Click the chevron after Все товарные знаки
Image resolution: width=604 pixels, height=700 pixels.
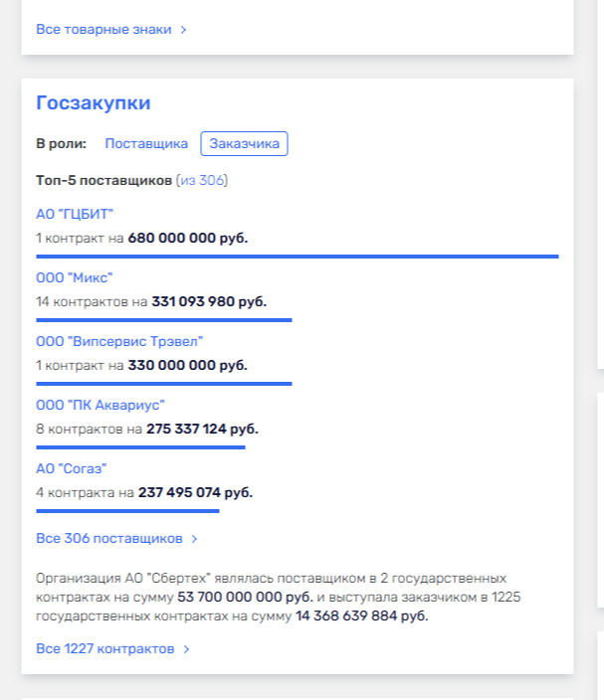click(184, 30)
